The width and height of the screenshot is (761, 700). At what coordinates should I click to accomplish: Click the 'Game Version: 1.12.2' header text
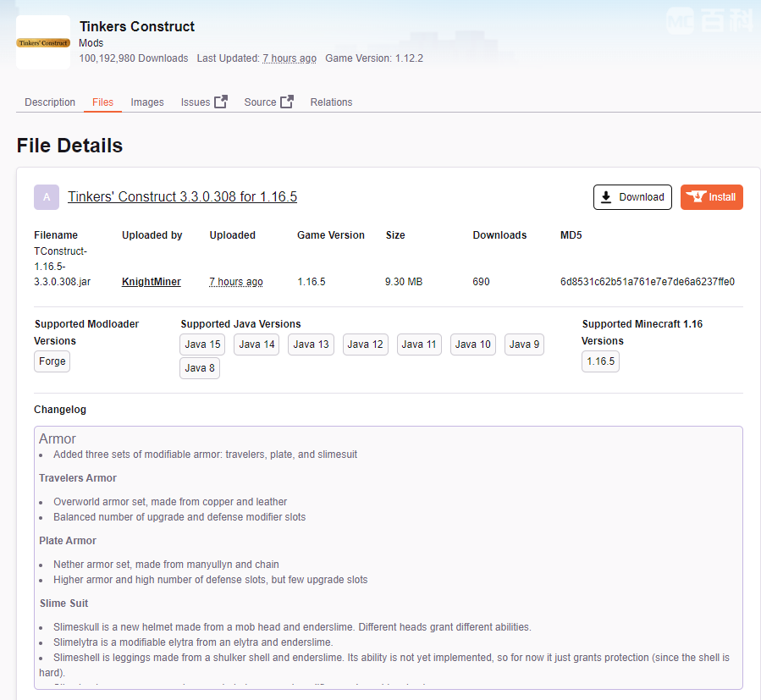click(x=374, y=58)
